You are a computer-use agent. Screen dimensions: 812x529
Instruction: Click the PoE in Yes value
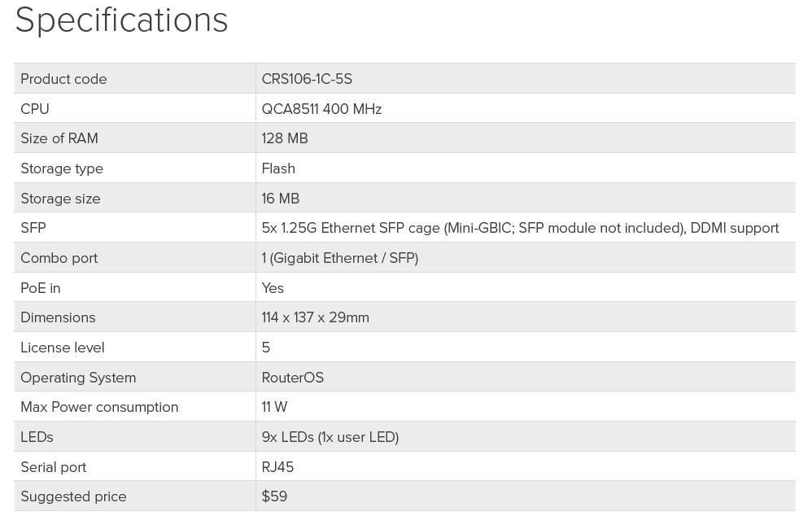(x=273, y=288)
